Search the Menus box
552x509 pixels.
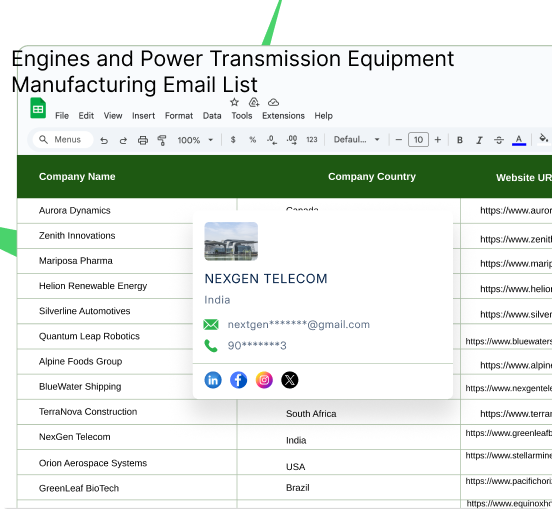(63, 140)
